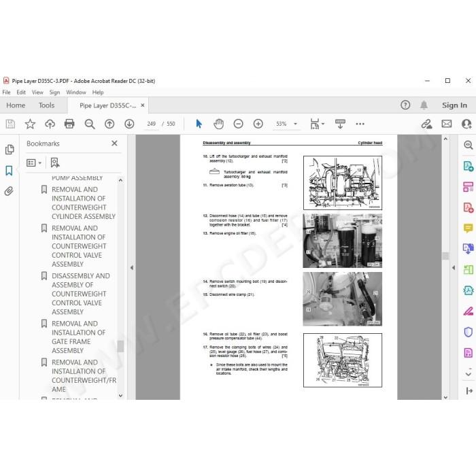
Task: Open the View menu
Action: [37, 92]
